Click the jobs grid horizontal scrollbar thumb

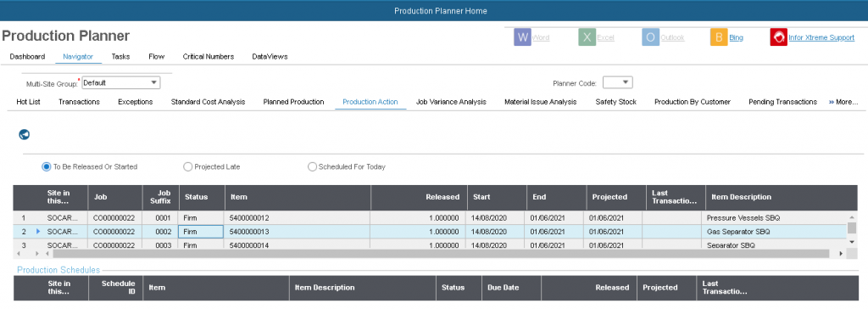[441, 254]
